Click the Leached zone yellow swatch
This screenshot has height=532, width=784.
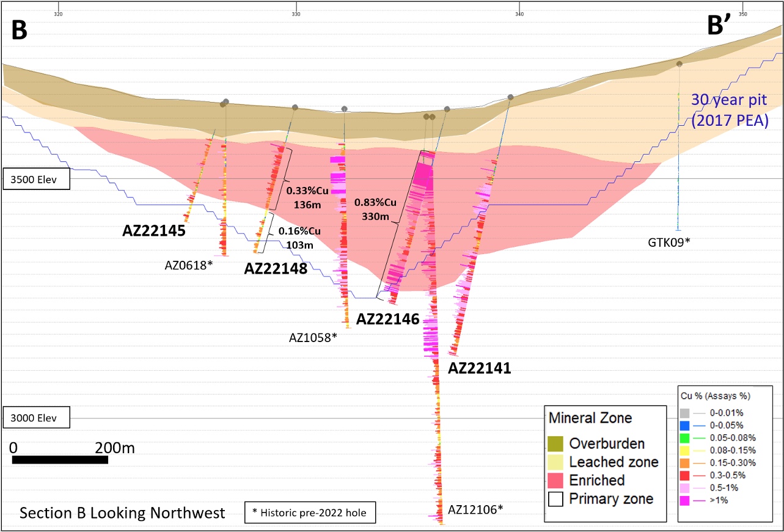pos(555,462)
